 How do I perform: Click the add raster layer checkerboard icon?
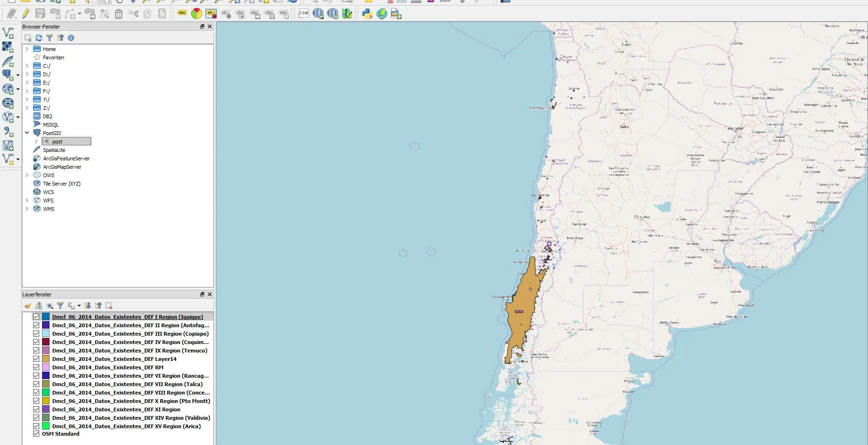pyautogui.click(x=8, y=47)
